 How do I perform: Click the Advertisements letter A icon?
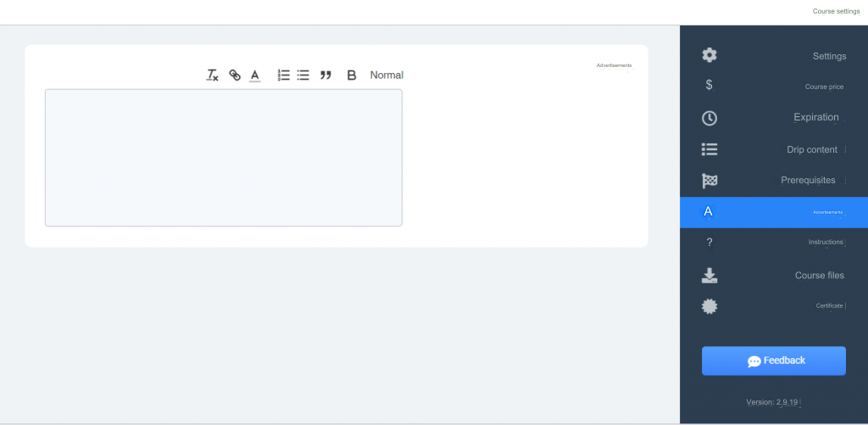pyautogui.click(x=708, y=211)
